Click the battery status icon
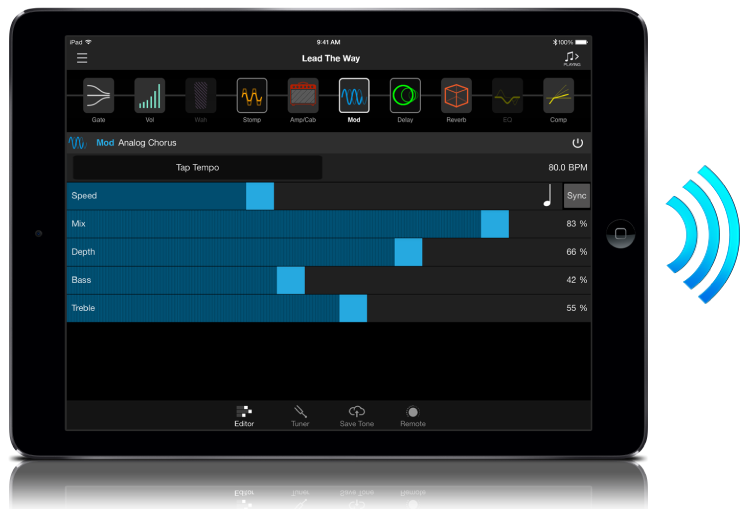The image size is (751, 509). click(x=581, y=42)
